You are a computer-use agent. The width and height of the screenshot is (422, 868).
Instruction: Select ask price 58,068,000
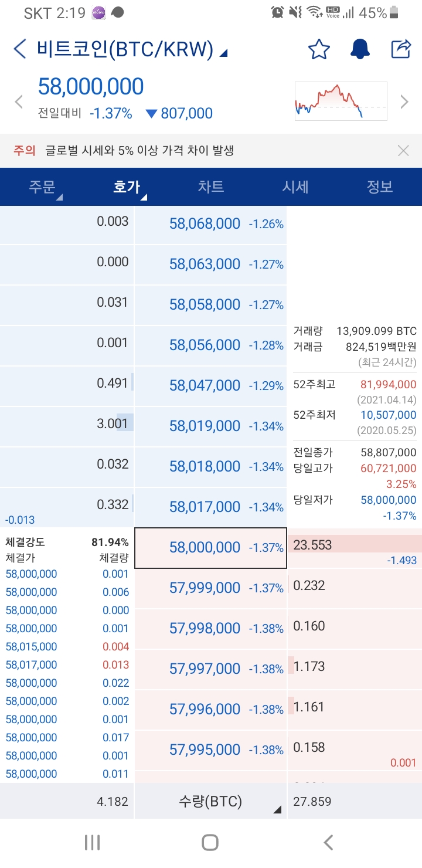tap(210, 224)
